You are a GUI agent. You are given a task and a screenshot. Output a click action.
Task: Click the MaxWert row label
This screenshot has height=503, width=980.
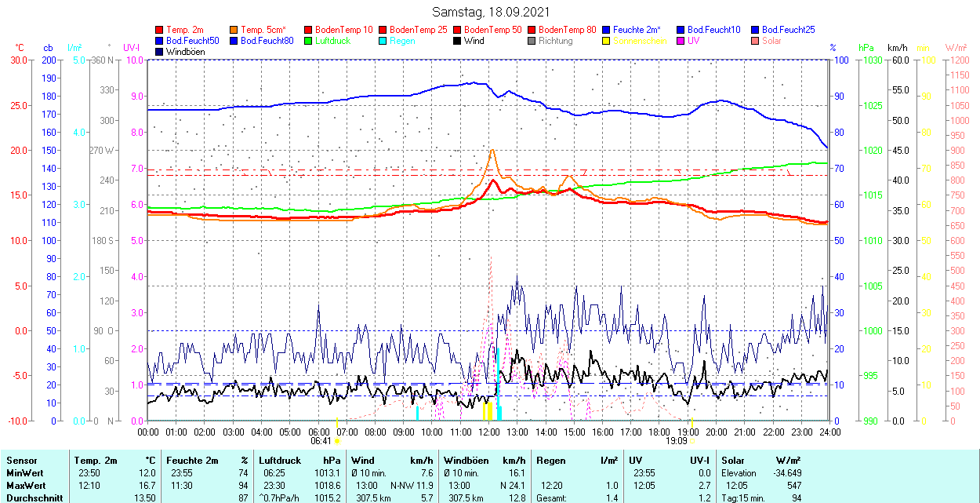[x=27, y=486]
